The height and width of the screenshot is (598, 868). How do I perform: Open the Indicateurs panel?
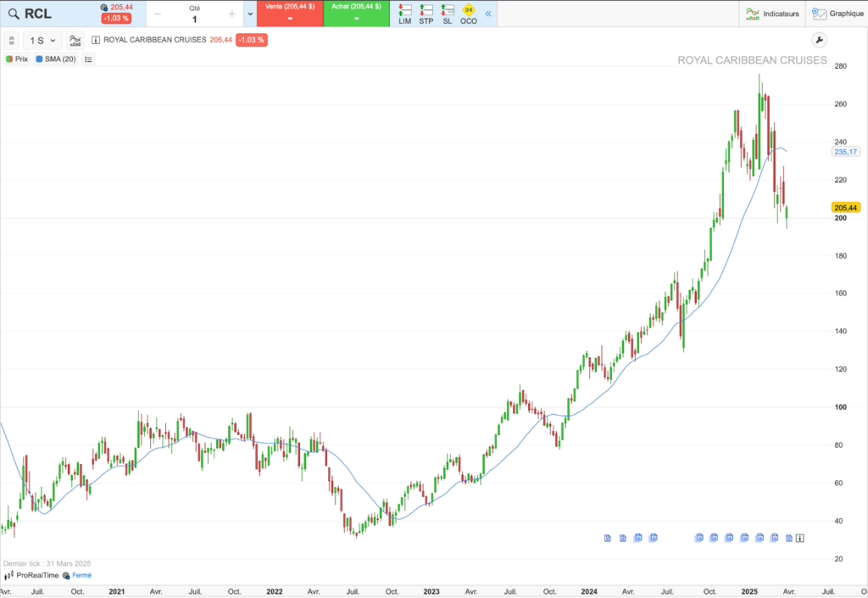click(x=773, y=14)
